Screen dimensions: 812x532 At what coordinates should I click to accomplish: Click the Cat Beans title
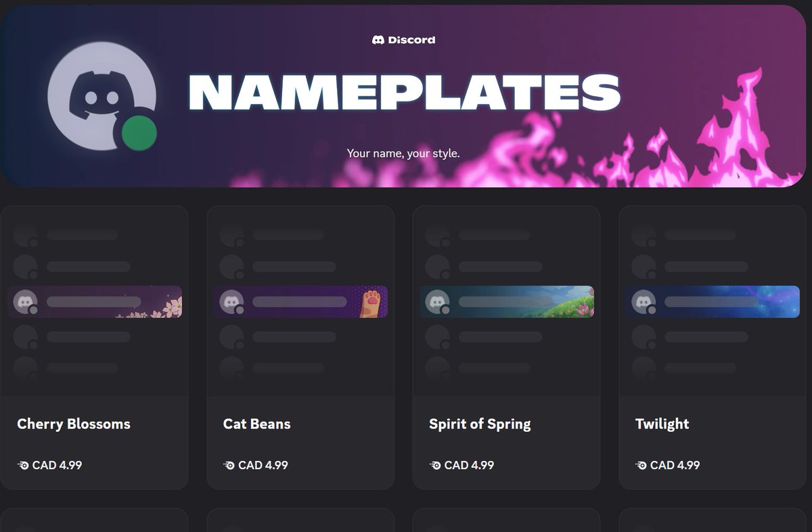257,424
